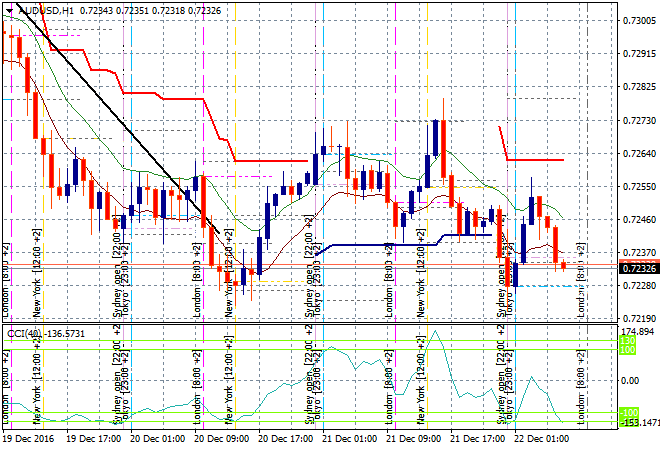
Task: Click the CCI(40) indicator label
Action: 24,333
